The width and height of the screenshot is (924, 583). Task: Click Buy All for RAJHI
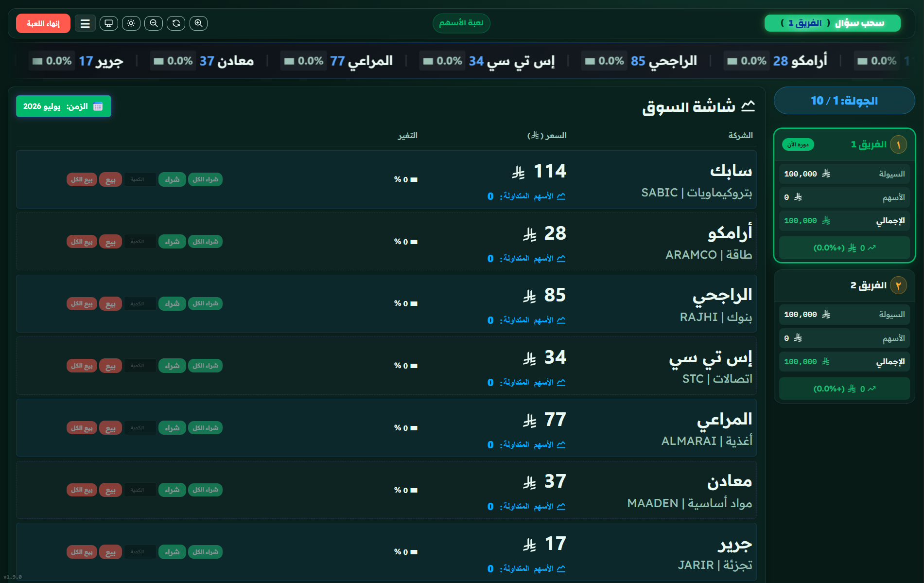(x=205, y=303)
